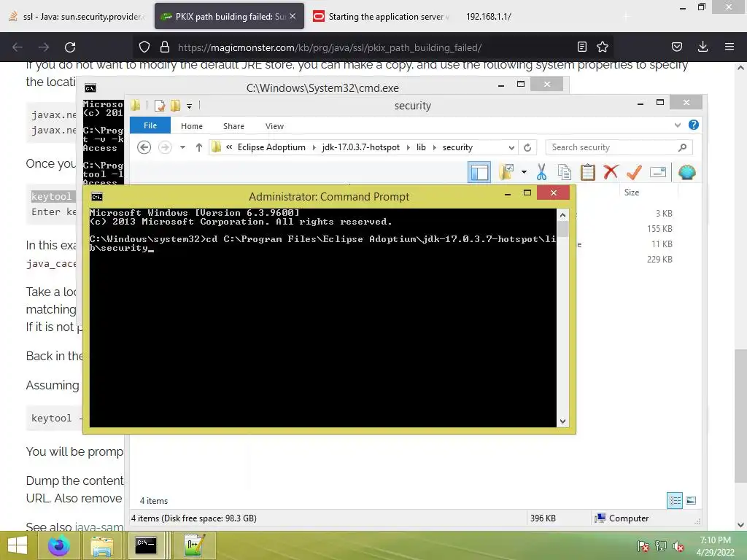Screen dimensions: 747x560
Task: Click the site padlock security icon
Action: [165, 47]
